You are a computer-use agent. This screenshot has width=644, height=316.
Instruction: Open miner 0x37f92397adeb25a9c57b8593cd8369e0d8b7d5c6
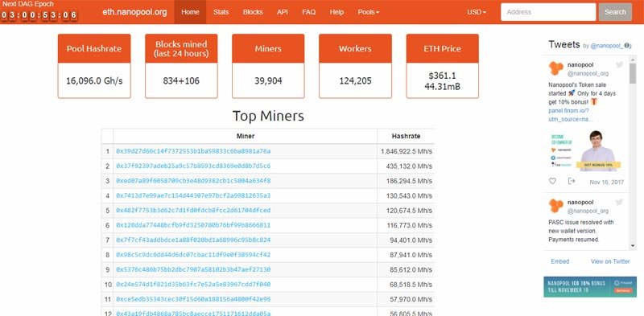tap(193, 166)
